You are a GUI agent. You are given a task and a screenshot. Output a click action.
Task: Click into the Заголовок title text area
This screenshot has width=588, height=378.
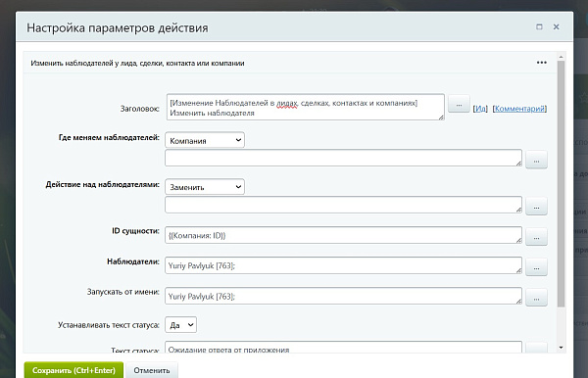pos(306,107)
